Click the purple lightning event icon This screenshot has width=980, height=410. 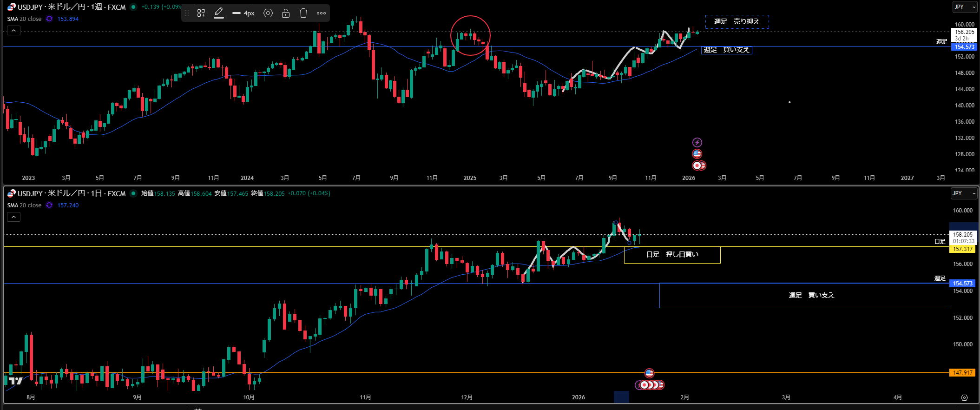pos(697,143)
